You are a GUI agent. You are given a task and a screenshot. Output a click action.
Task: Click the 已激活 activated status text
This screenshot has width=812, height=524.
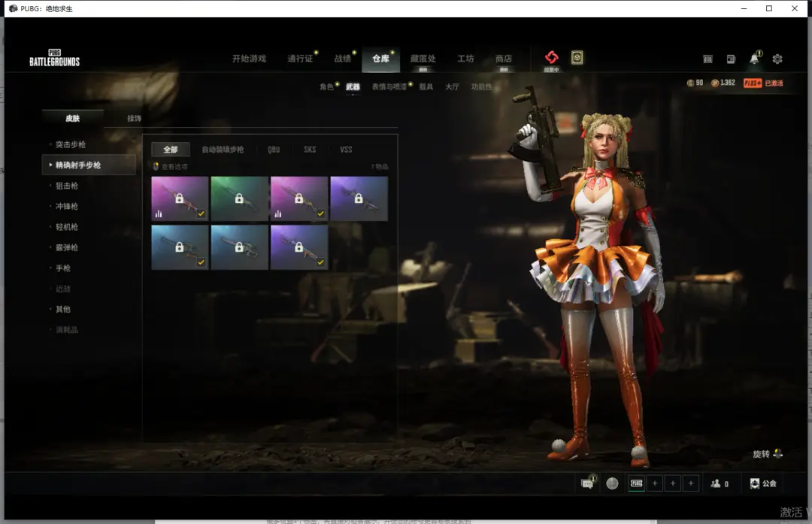click(x=774, y=83)
